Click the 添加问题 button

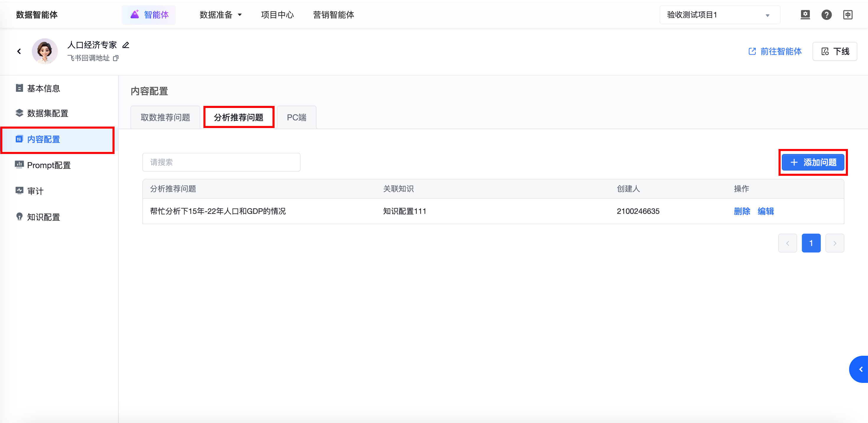click(x=813, y=162)
